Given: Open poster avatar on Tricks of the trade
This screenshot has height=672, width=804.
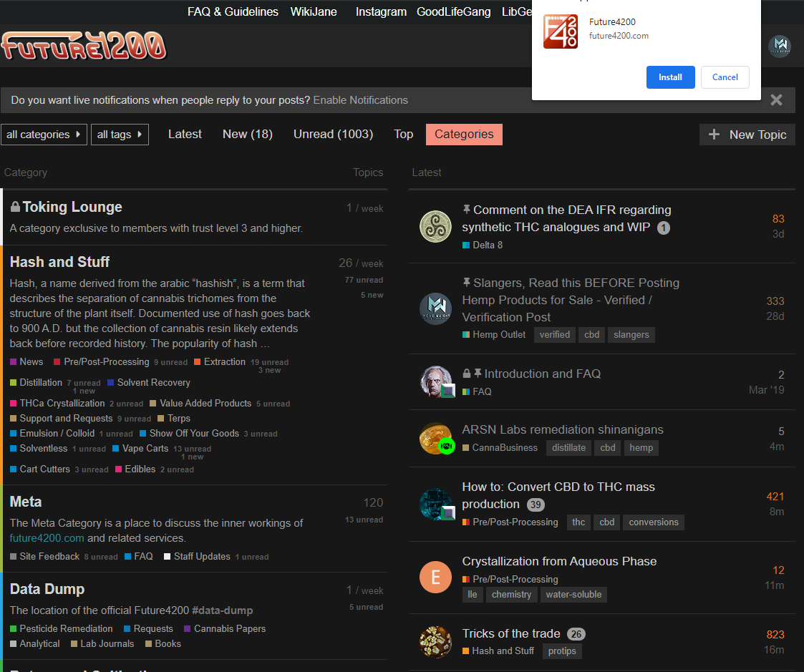Looking at the screenshot, I should coord(435,641).
